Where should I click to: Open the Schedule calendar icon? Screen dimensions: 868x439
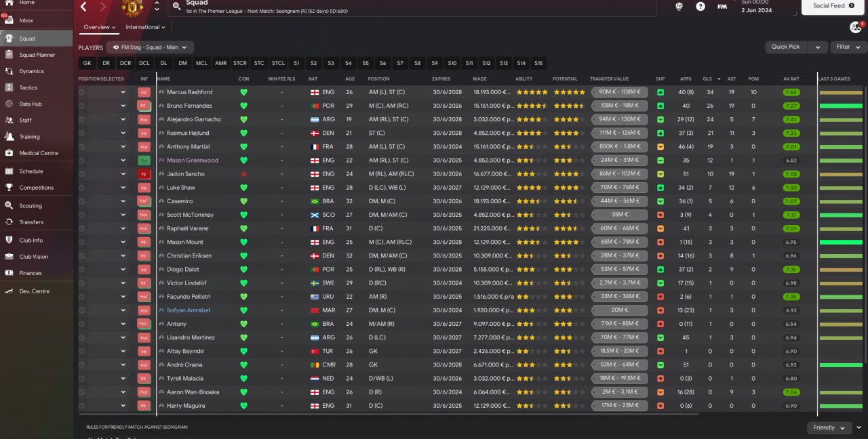[x=9, y=171]
